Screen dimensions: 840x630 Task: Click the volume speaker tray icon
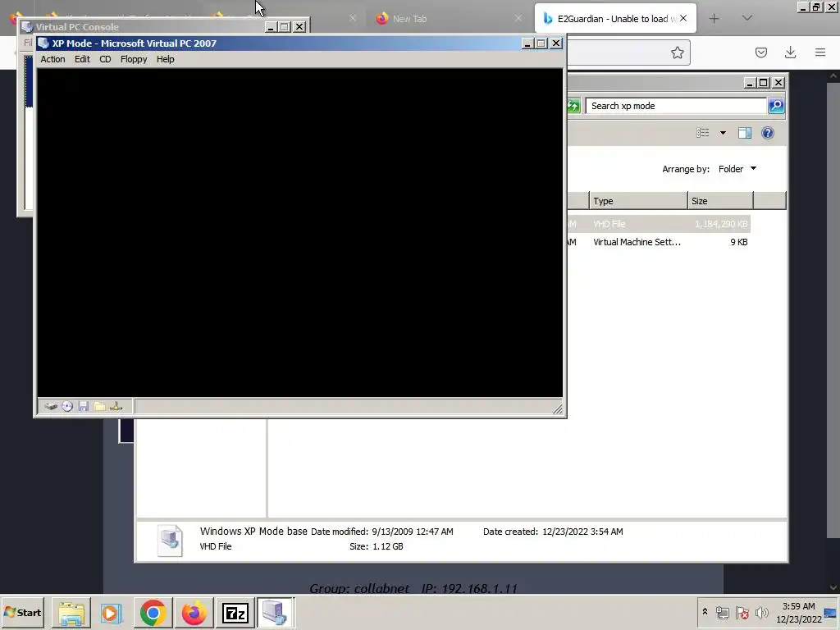point(761,612)
